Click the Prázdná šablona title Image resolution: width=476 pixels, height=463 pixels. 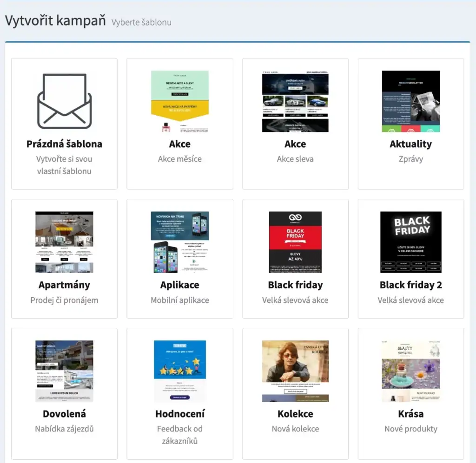tap(64, 144)
